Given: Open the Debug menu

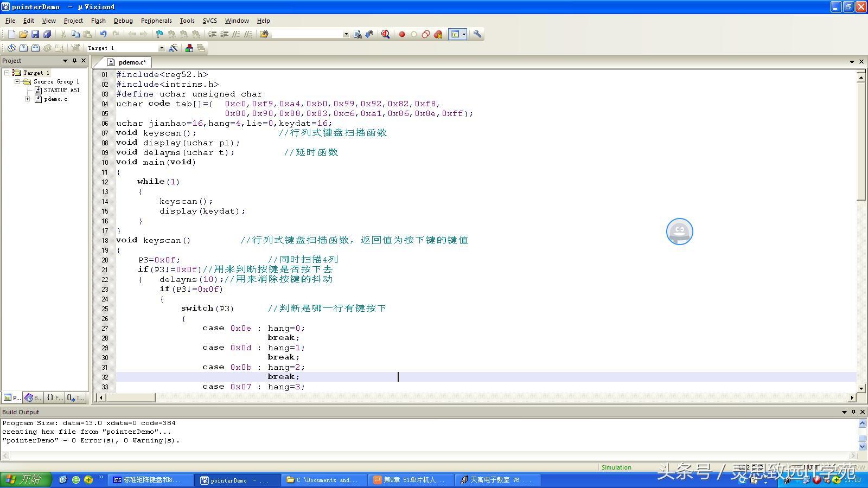Looking at the screenshot, I should click(x=123, y=21).
